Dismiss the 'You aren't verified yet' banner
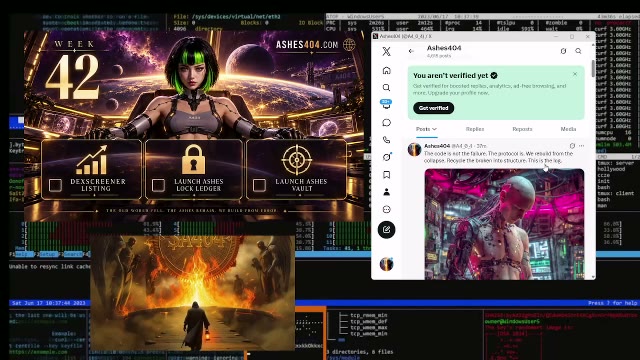 (575, 74)
